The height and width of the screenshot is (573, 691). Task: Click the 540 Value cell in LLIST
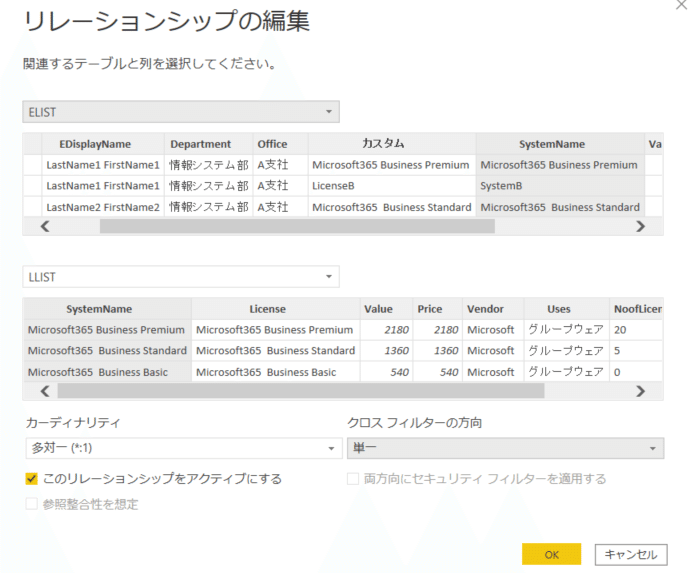[x=386, y=372]
